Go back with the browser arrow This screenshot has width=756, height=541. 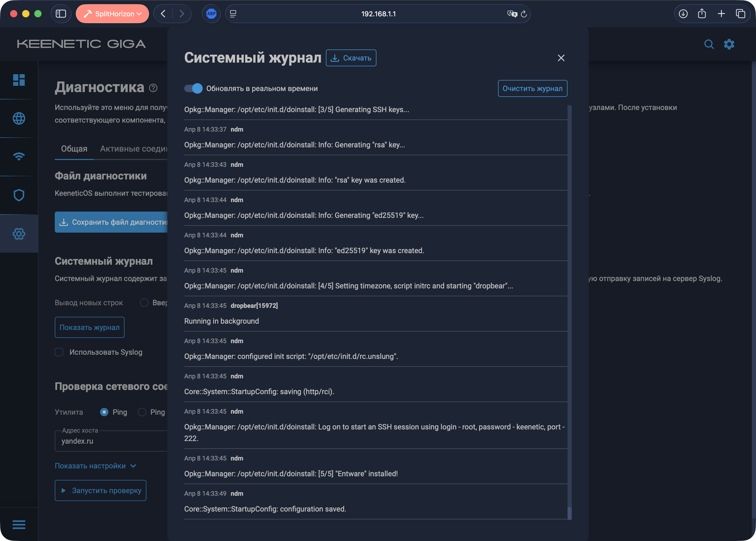163,14
